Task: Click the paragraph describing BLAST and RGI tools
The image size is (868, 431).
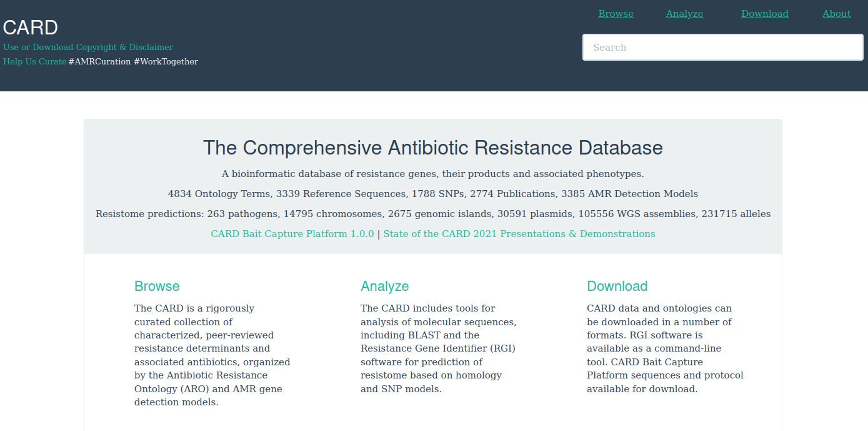Action: click(439, 348)
